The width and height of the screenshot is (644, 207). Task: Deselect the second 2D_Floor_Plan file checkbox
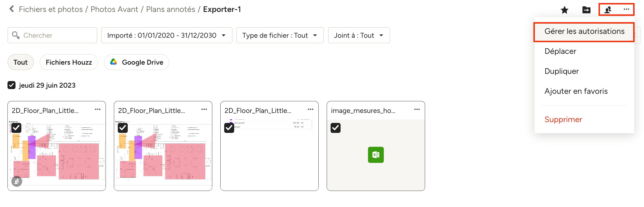123,128
